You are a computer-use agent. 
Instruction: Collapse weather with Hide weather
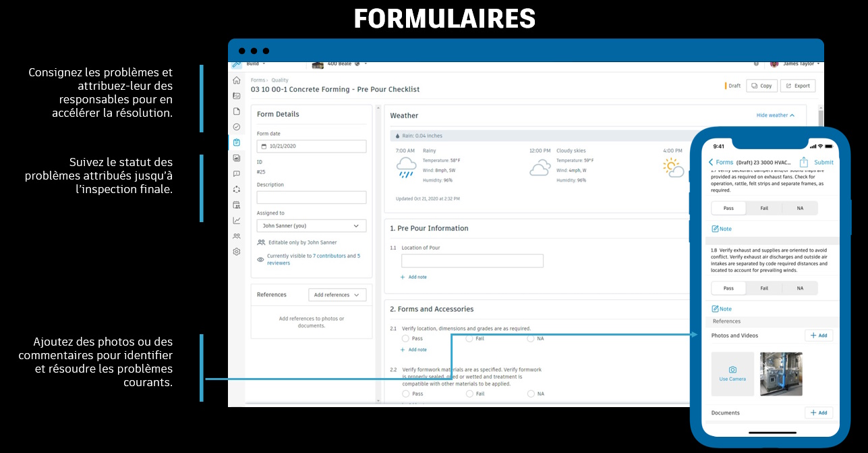pyautogui.click(x=776, y=115)
